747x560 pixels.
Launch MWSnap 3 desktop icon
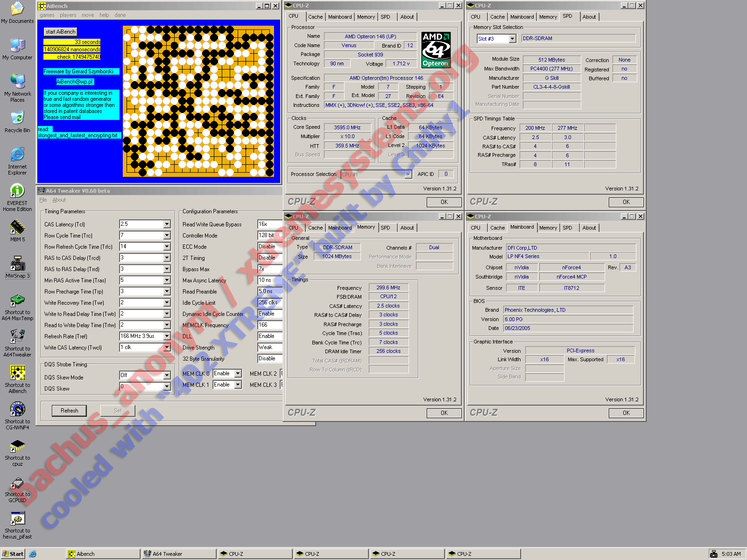17,267
